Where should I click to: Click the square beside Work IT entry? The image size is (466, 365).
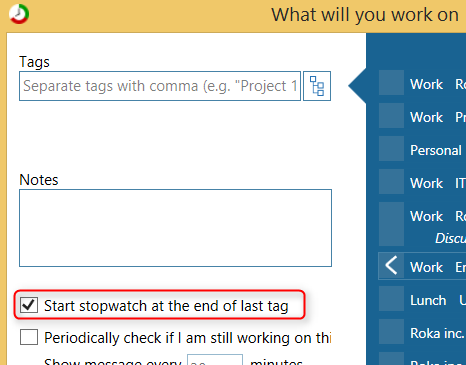coord(391,181)
